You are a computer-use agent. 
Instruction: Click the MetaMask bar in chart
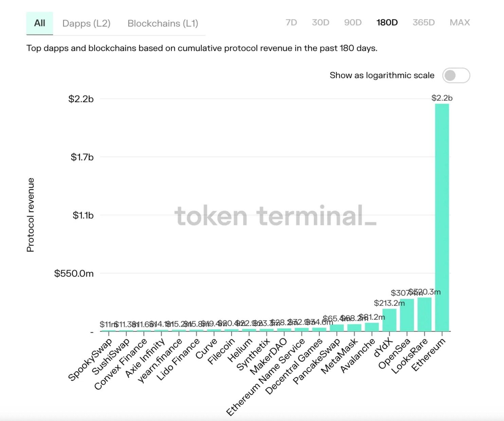point(354,328)
